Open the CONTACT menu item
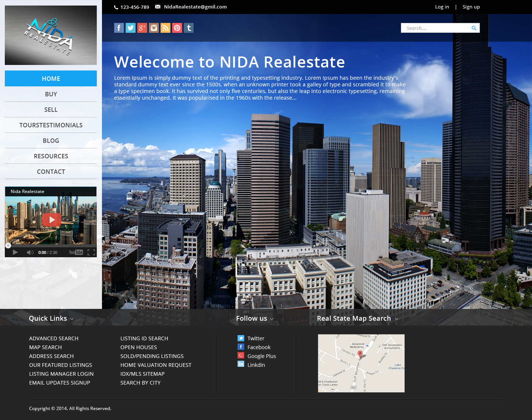This screenshot has height=420, width=532. click(51, 172)
